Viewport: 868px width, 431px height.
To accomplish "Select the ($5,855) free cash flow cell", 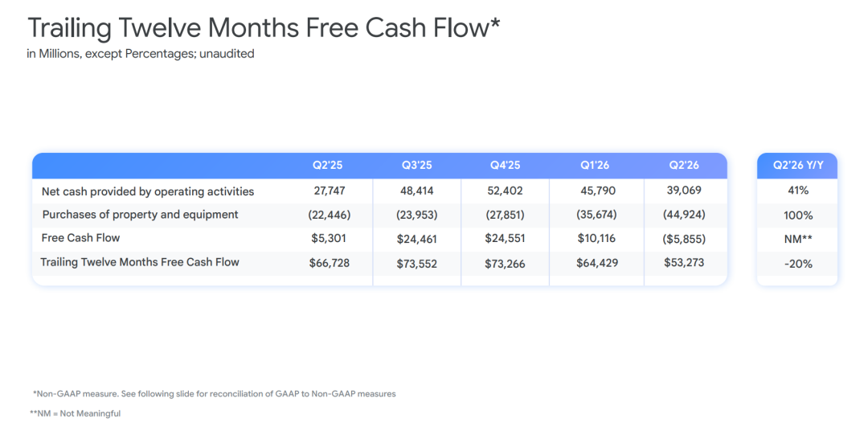I will 684,239.
